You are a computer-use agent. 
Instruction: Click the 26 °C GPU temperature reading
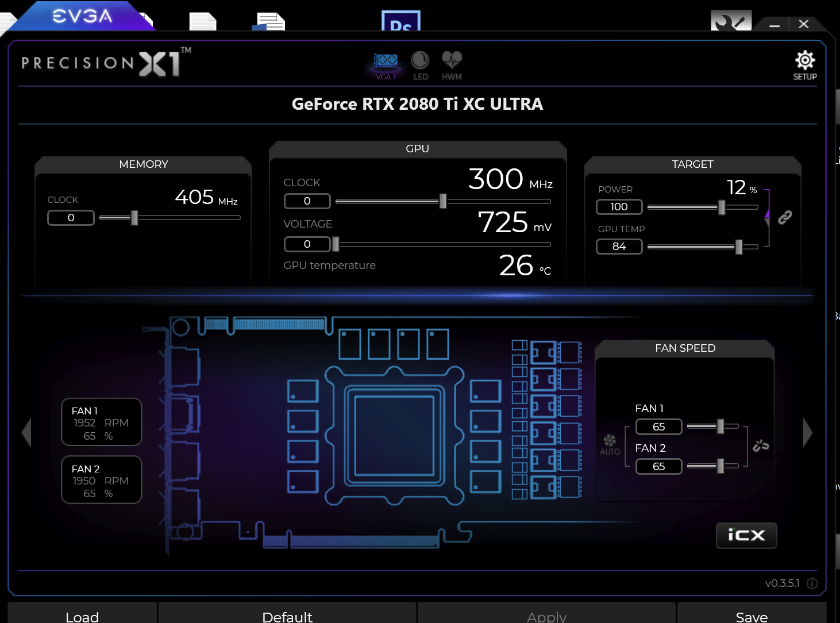(525, 266)
